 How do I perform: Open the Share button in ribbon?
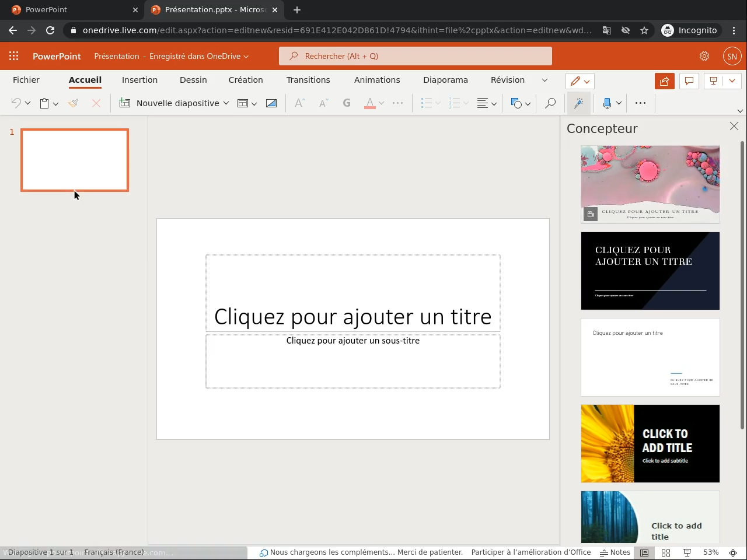(664, 81)
